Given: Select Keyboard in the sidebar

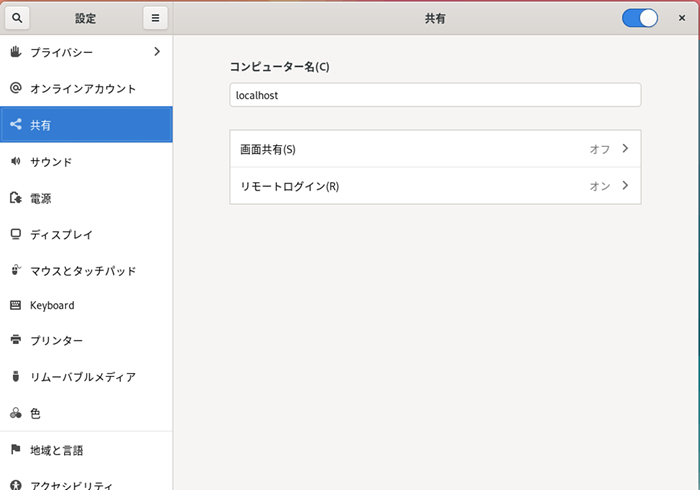Looking at the screenshot, I should tap(52, 305).
